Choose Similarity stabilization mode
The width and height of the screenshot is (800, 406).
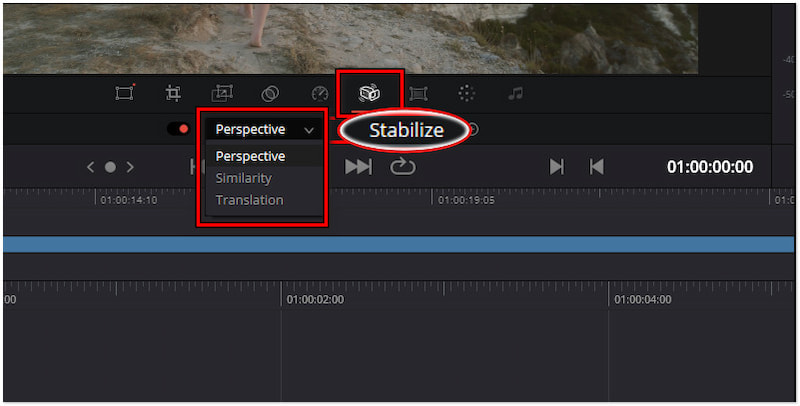[x=244, y=178]
